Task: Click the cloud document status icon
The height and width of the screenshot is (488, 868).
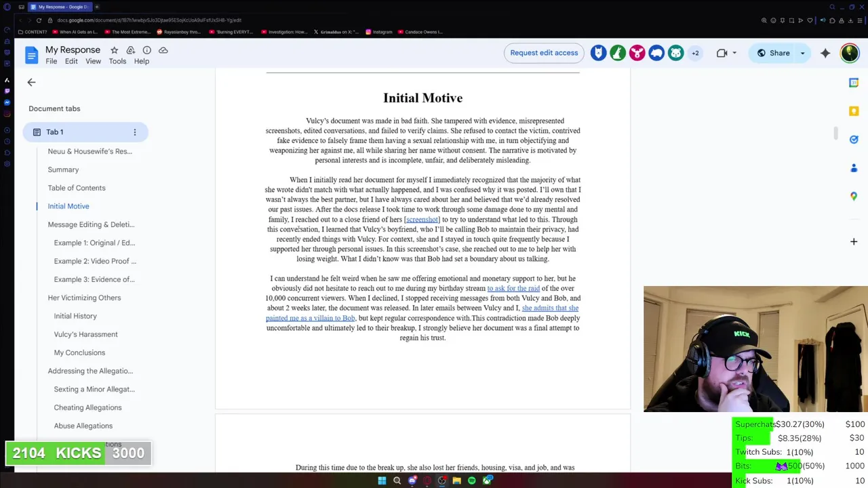Action: click(x=163, y=50)
